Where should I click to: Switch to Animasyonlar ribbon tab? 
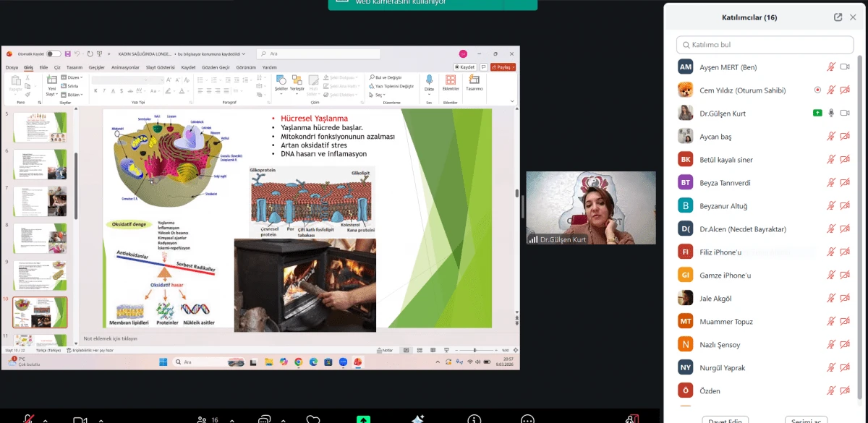(124, 67)
